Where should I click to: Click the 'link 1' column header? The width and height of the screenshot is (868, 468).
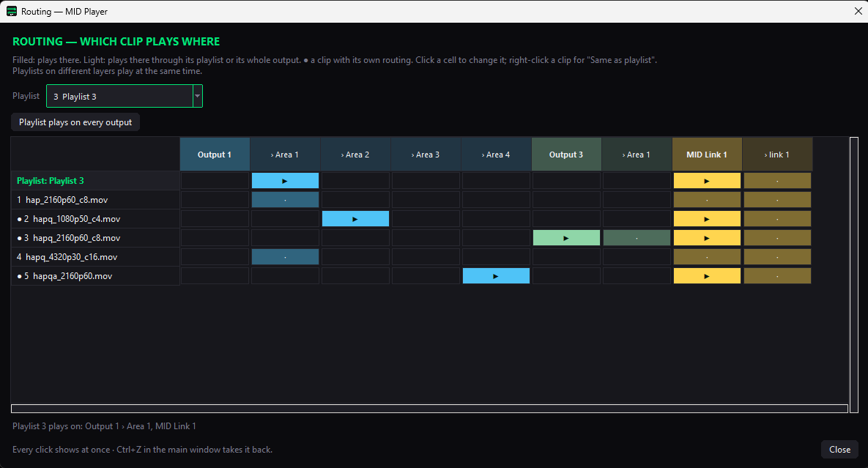coord(777,155)
